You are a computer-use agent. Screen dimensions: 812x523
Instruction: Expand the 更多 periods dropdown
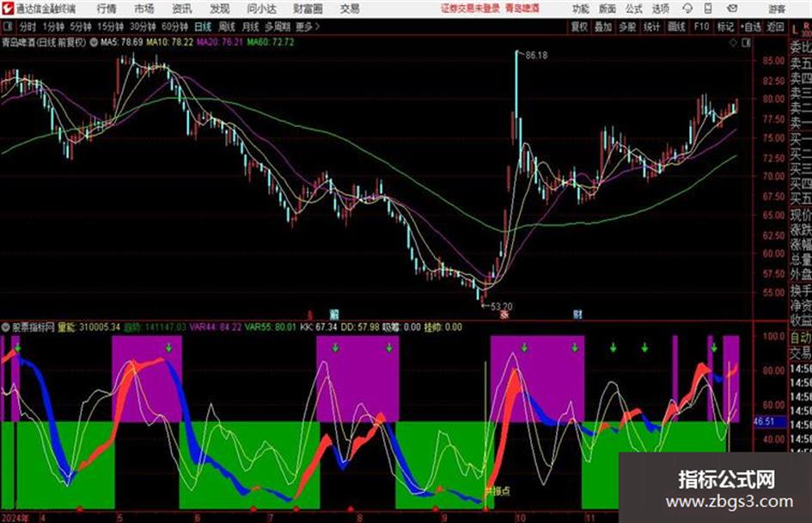point(307,27)
